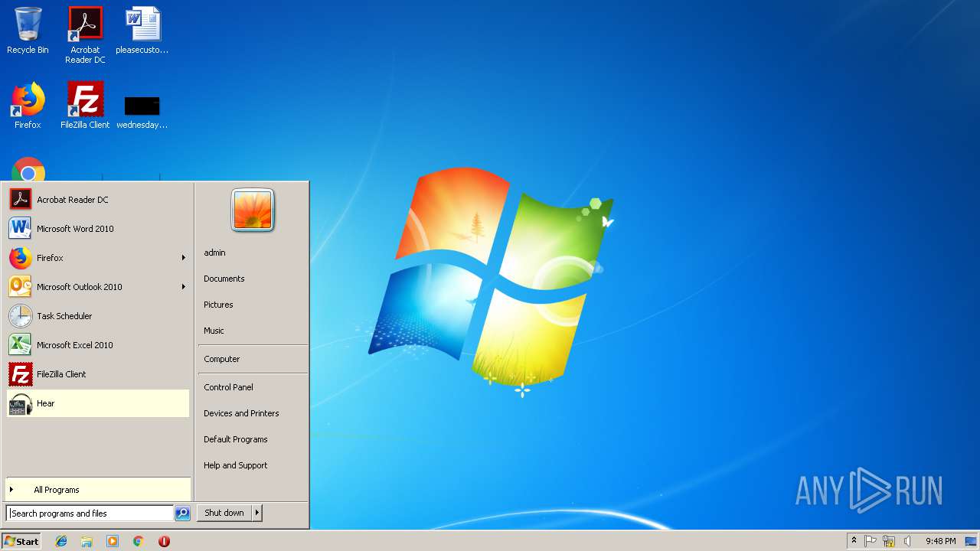
Task: Open Windows Explorer from taskbar
Action: [87, 541]
